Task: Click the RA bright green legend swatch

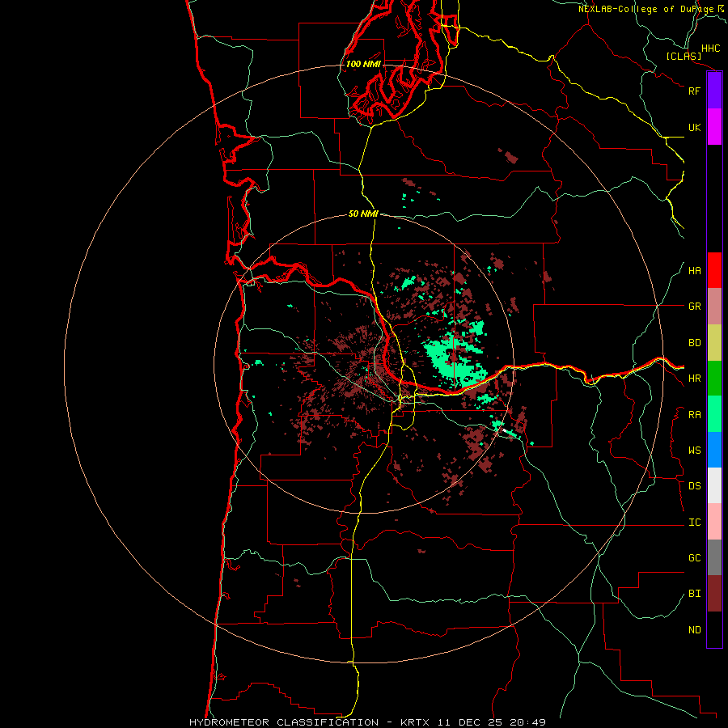Action: click(714, 414)
